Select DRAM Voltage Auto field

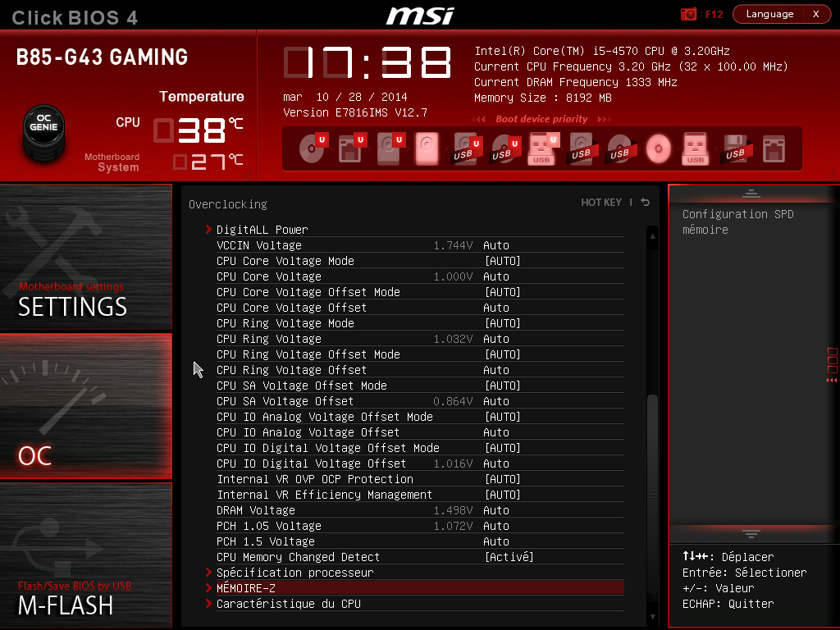(496, 510)
